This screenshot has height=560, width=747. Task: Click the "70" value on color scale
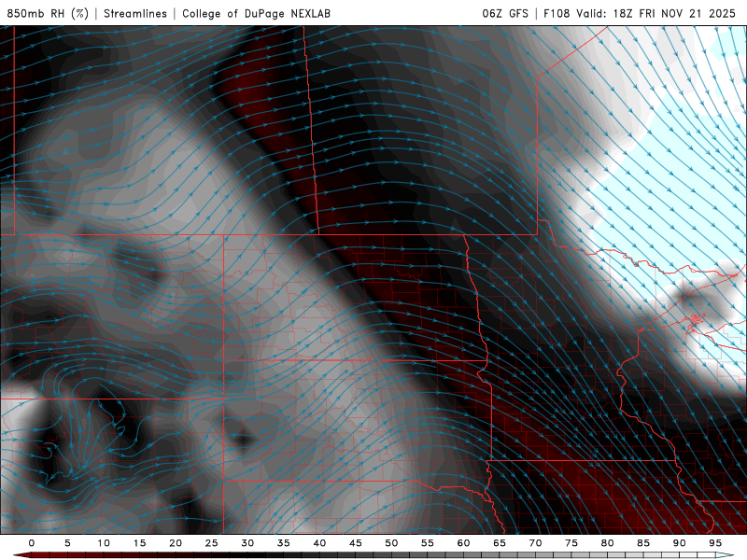(x=535, y=543)
